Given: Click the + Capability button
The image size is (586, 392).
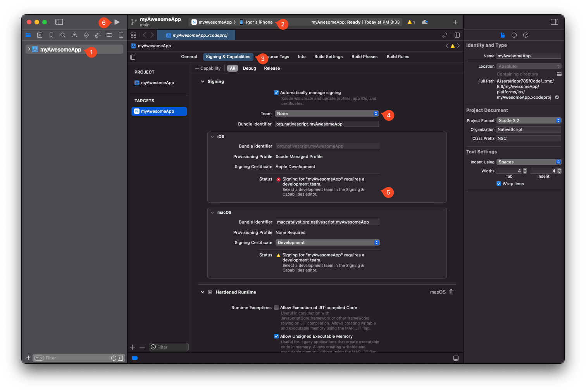Looking at the screenshot, I should pos(208,68).
